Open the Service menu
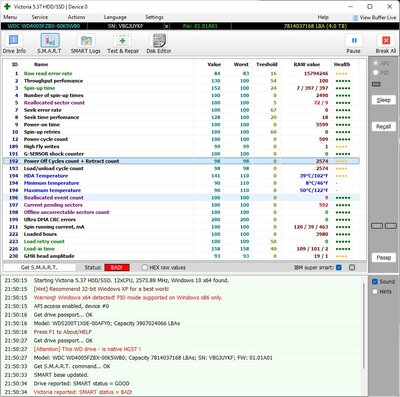This screenshot has height=397, width=400. tap(40, 17)
